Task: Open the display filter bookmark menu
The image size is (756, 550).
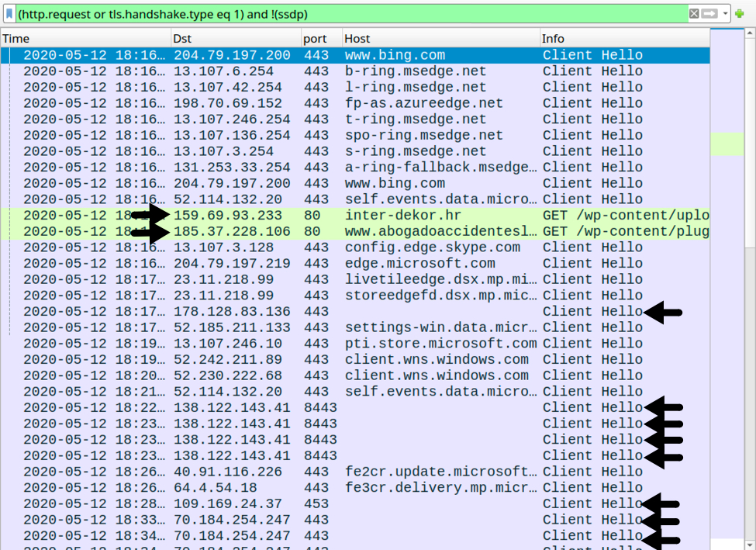Action: pos(9,13)
